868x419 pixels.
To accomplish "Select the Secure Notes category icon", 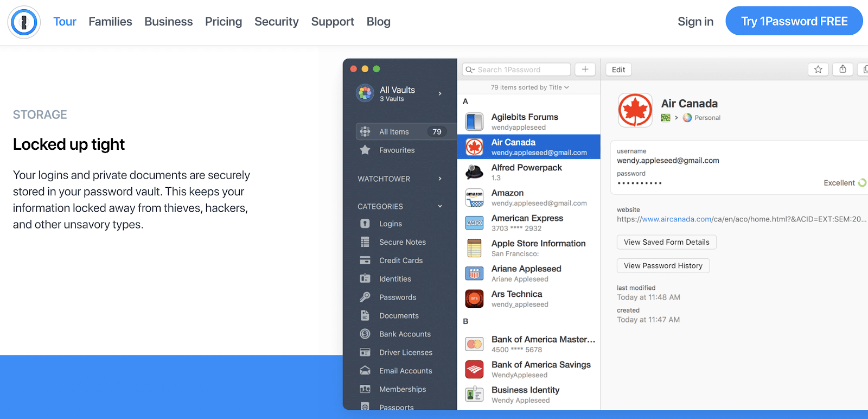I will (x=365, y=242).
